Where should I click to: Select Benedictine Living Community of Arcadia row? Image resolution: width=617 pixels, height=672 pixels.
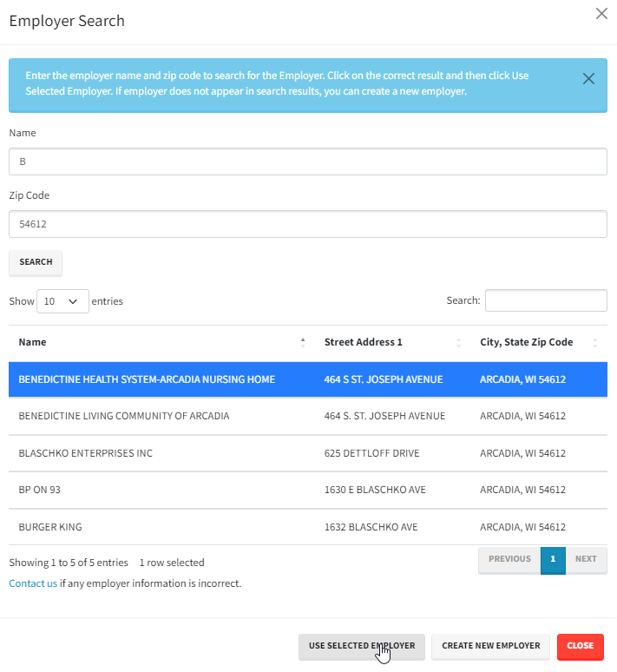coord(124,416)
